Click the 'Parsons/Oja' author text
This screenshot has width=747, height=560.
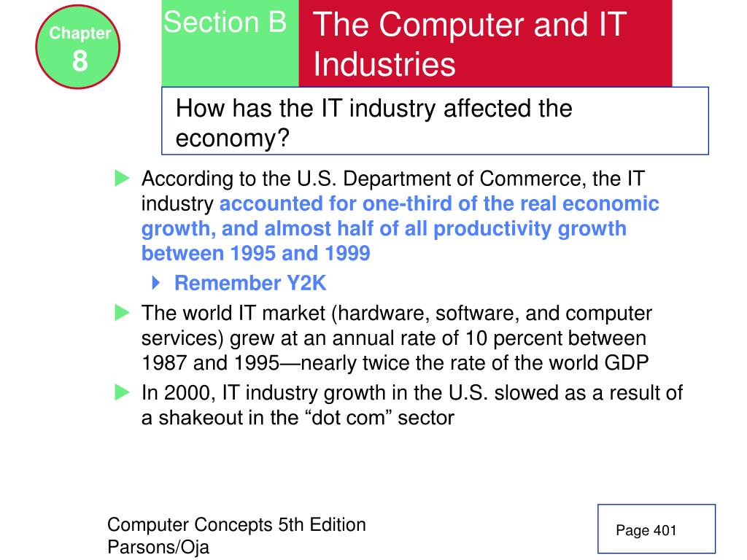(x=158, y=547)
